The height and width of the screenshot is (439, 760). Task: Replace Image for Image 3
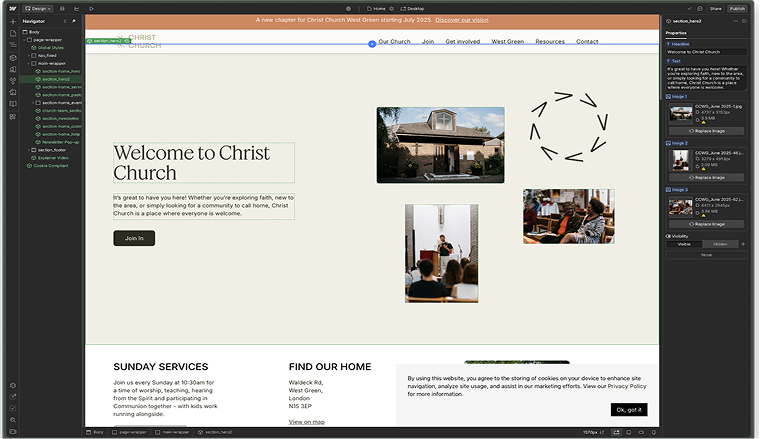point(707,224)
